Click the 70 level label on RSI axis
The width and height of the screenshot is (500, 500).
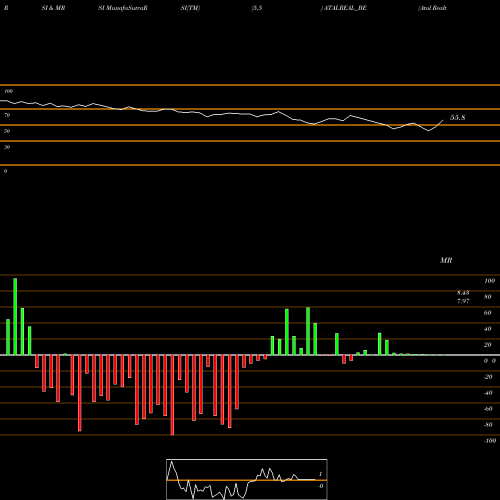pyautogui.click(x=7, y=115)
